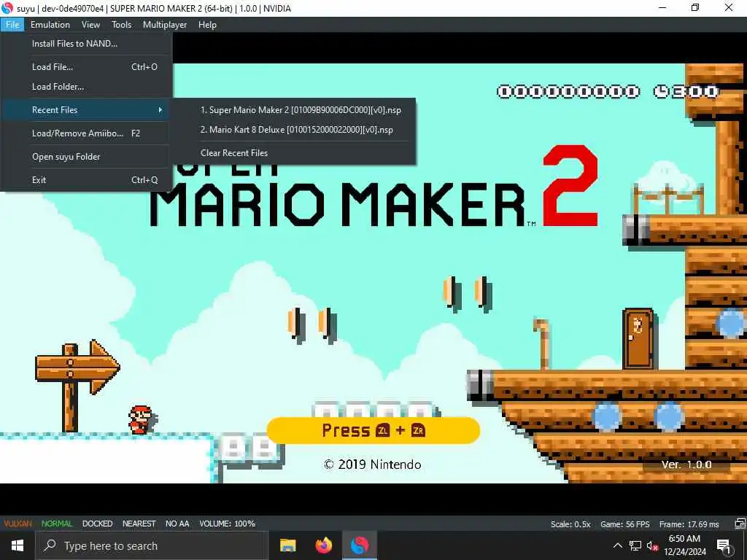Screen dimensions: 747x560
Task: Select Exit from File menu
Action: (x=86, y=180)
